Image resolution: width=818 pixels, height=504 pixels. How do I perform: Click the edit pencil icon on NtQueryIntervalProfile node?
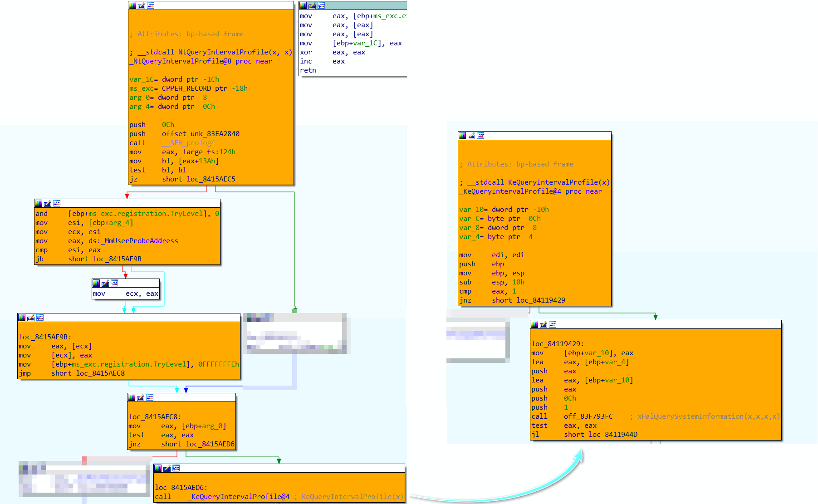point(142,5)
